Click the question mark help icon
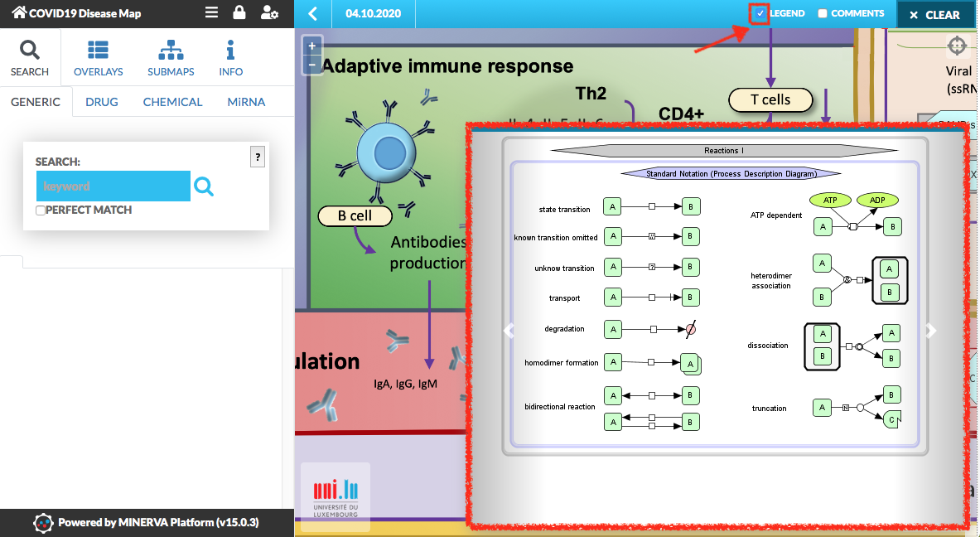The width and height of the screenshot is (980, 537). pyautogui.click(x=258, y=157)
